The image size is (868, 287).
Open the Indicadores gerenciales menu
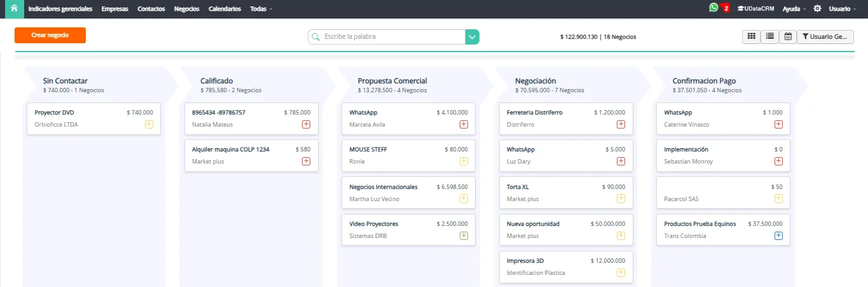coord(60,9)
